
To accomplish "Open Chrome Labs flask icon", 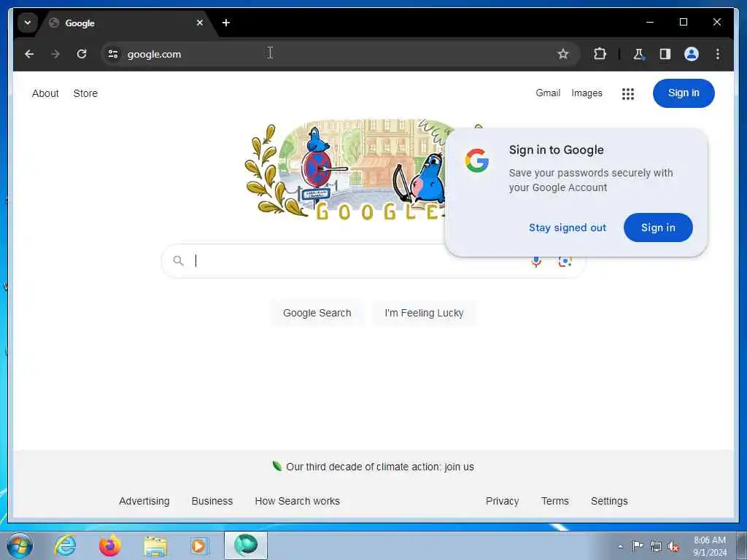I will (638, 54).
